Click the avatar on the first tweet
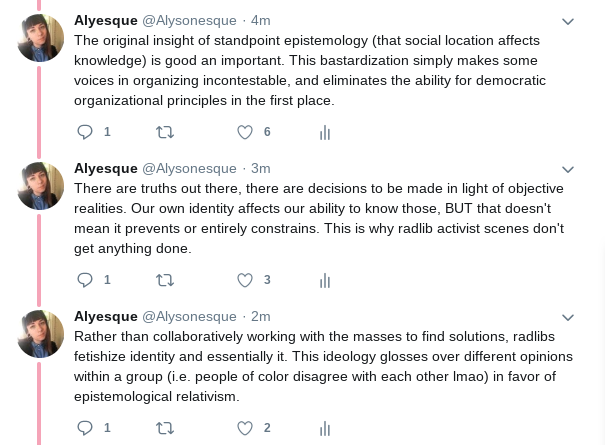The height and width of the screenshot is (445, 605). point(41,38)
